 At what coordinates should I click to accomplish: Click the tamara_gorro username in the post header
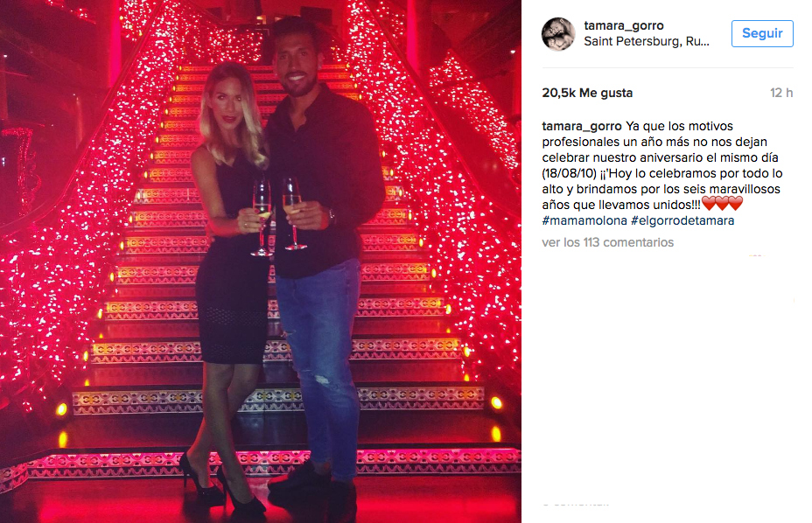point(624,25)
